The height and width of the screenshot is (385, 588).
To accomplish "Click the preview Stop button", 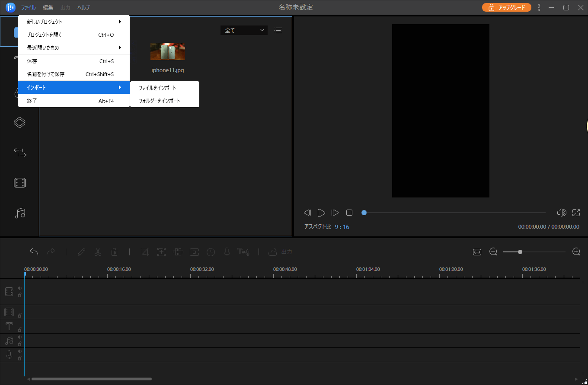I will click(x=349, y=213).
